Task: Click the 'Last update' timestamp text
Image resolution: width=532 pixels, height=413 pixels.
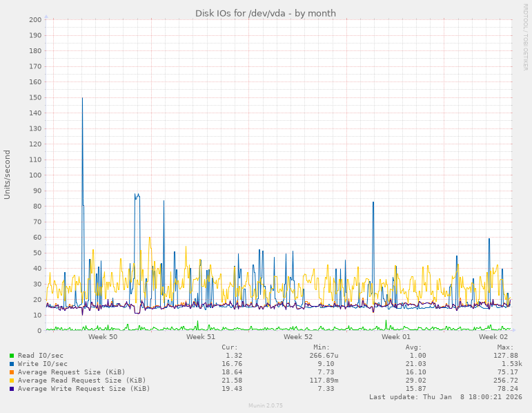Action: (x=446, y=396)
